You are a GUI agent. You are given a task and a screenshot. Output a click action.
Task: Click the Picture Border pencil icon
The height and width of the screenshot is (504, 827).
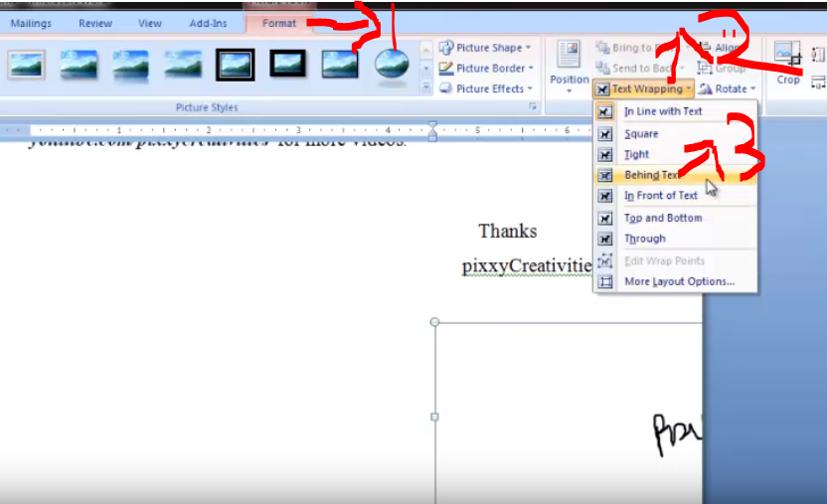[x=446, y=68]
